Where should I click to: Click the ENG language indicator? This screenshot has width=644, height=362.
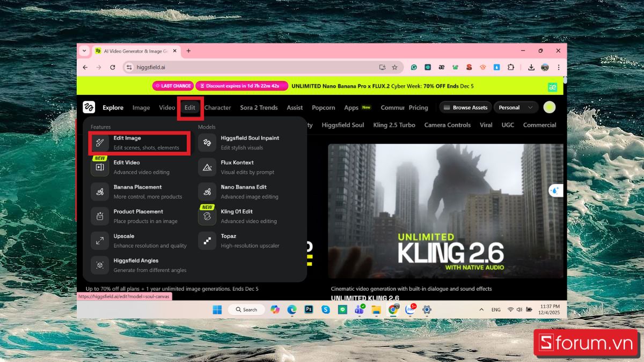pos(496,309)
